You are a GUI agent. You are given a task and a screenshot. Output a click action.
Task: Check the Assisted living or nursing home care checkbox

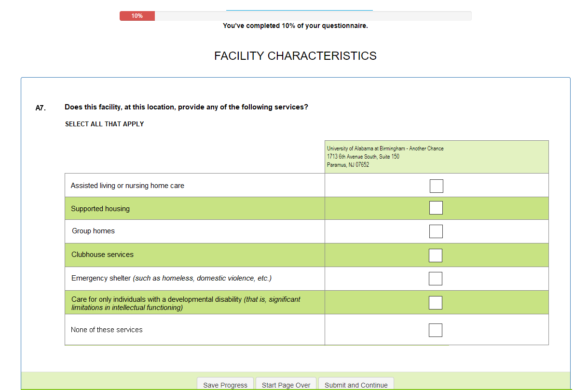click(436, 186)
